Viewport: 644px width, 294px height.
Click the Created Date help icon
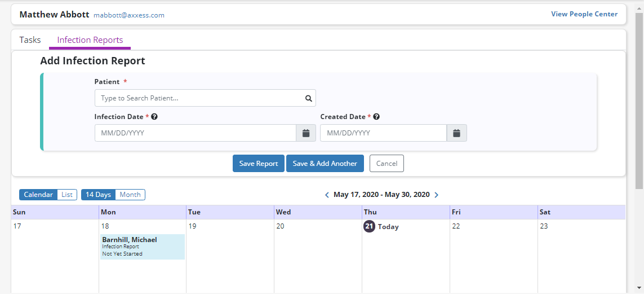click(376, 117)
